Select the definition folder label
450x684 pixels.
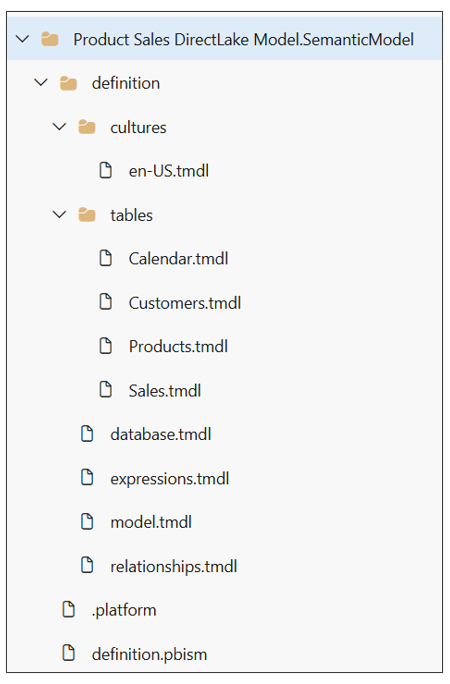(126, 83)
